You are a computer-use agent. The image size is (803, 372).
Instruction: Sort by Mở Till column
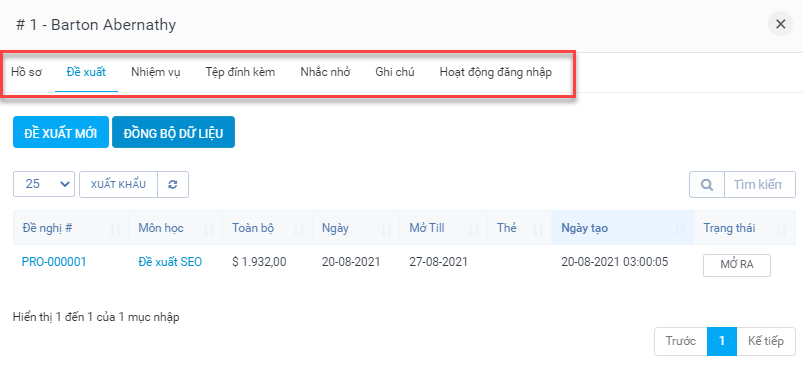tap(443, 228)
